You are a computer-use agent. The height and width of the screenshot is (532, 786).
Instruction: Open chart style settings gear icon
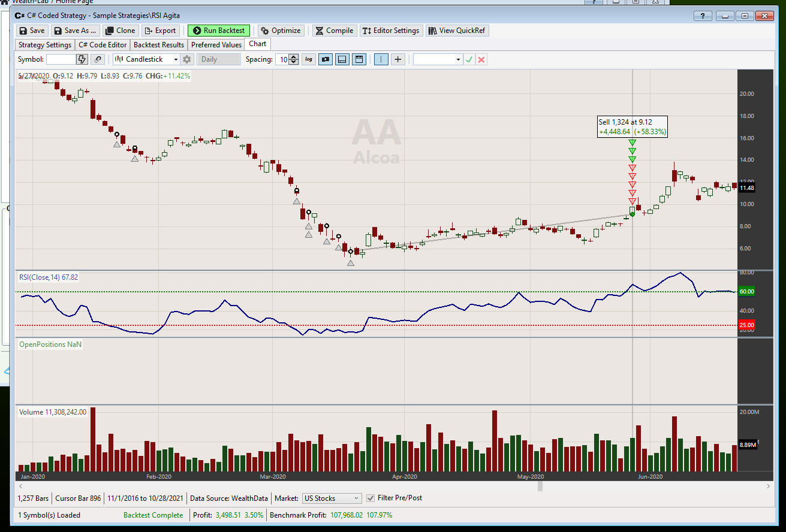click(187, 59)
